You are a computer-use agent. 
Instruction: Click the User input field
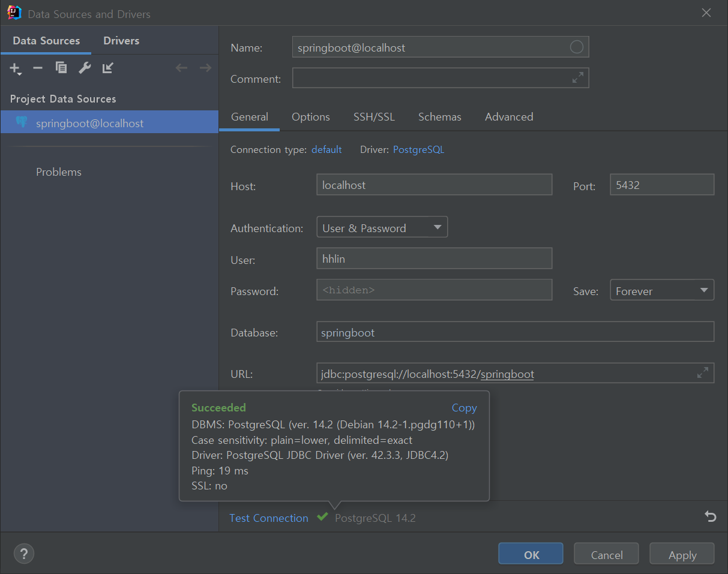click(x=434, y=259)
